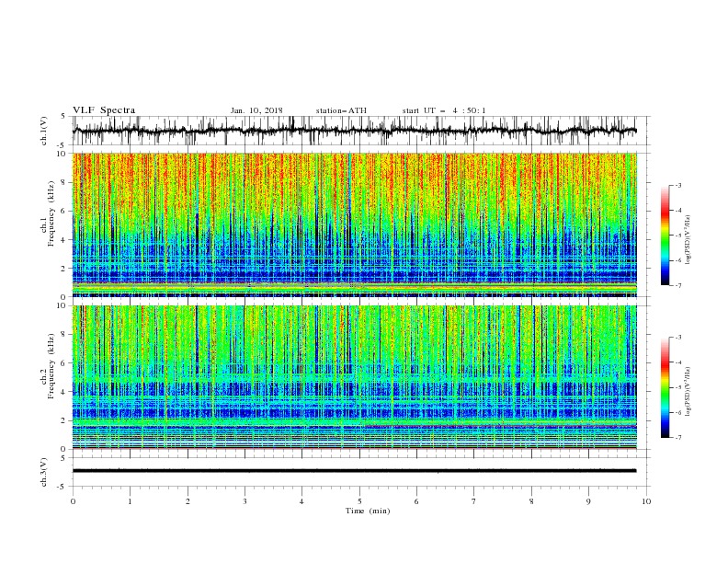
Task: Click the 0 tick on time axis
Action: 73,501
